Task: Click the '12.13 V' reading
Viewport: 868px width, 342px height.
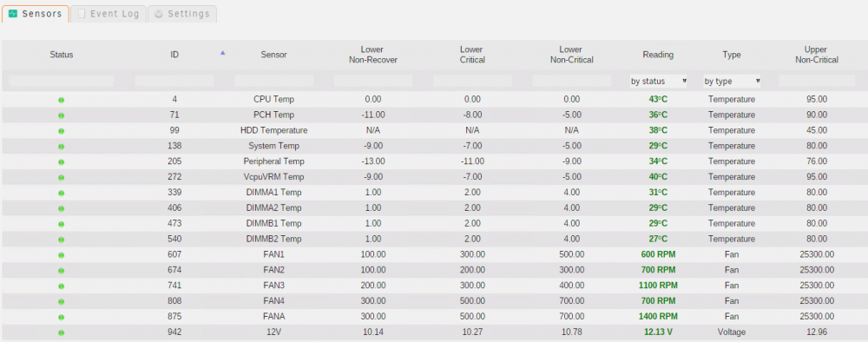Action: coord(658,332)
